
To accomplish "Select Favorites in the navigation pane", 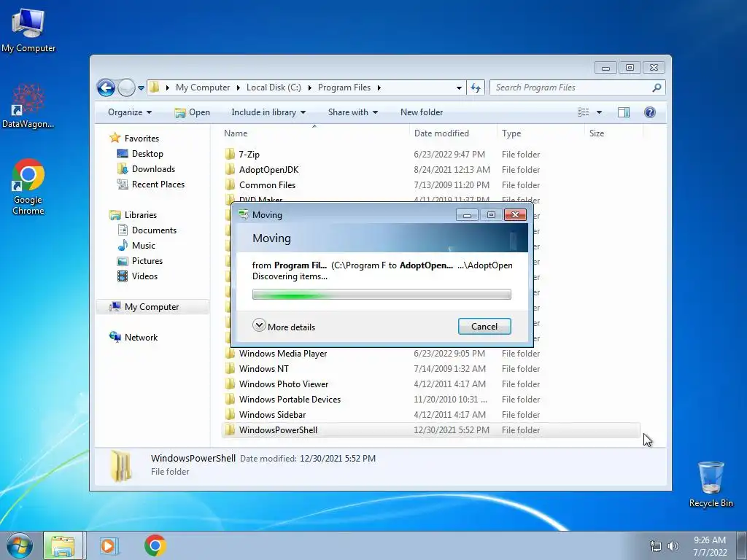I will (x=142, y=139).
